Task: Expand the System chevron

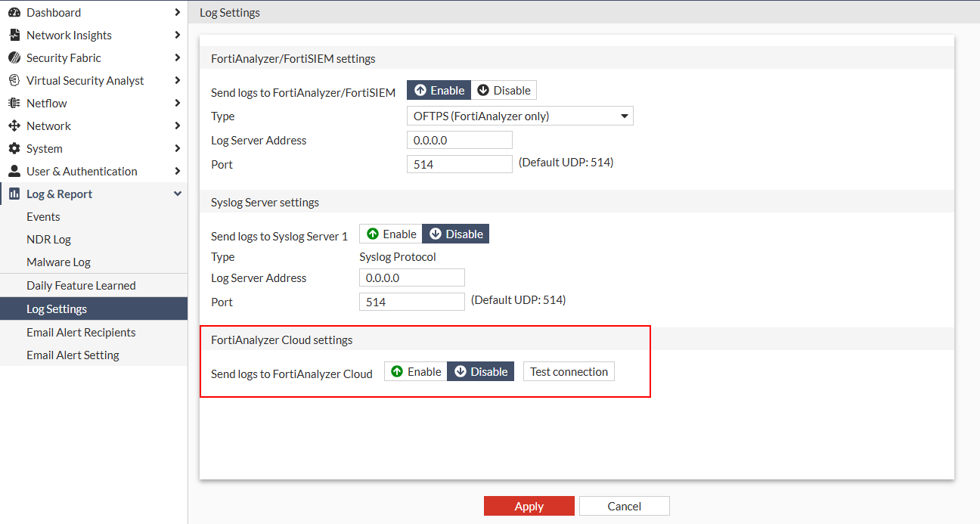Action: pyautogui.click(x=177, y=148)
